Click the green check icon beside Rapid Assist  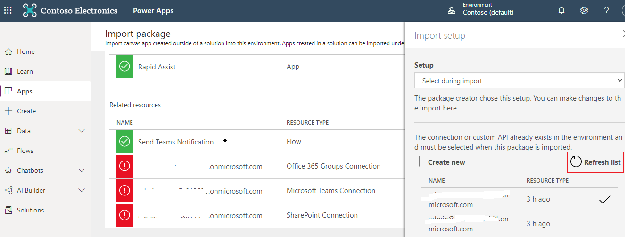click(x=124, y=67)
